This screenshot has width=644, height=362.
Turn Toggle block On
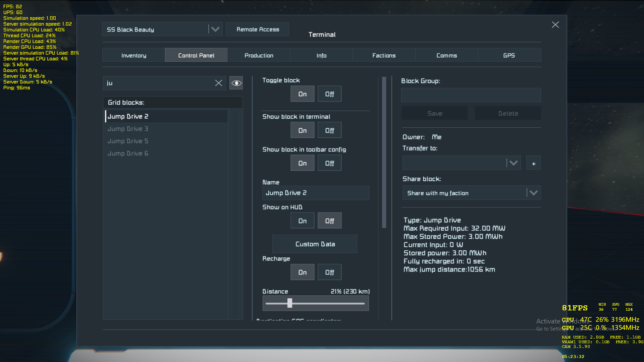point(302,94)
